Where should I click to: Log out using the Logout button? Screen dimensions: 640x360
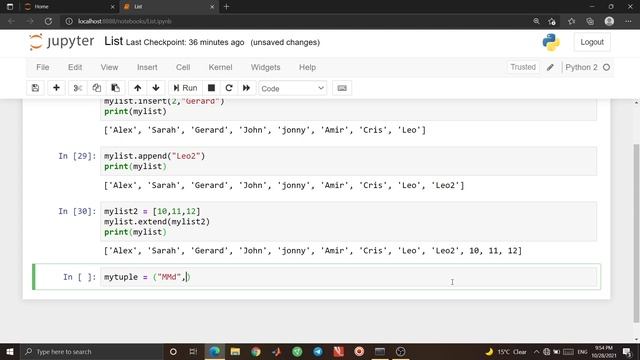click(x=592, y=42)
